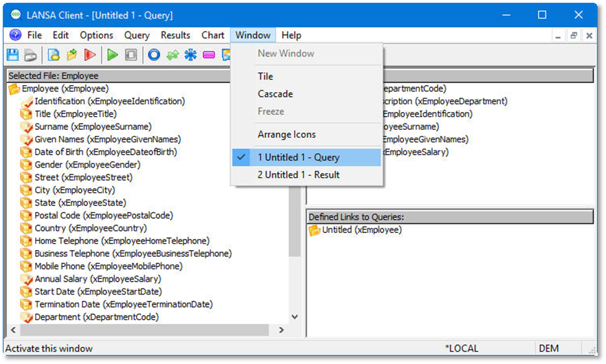Click the field list horizontal scrollbar thumb

pyautogui.click(x=144, y=330)
